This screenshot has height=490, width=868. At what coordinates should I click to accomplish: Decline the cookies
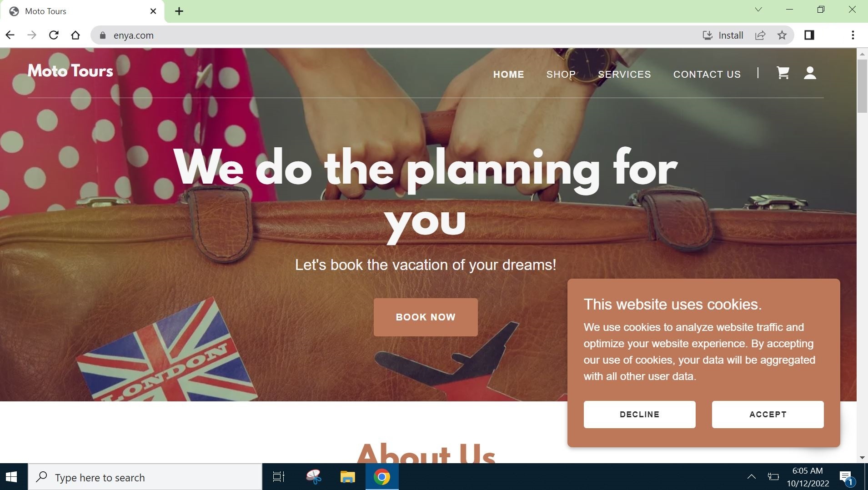tap(639, 415)
